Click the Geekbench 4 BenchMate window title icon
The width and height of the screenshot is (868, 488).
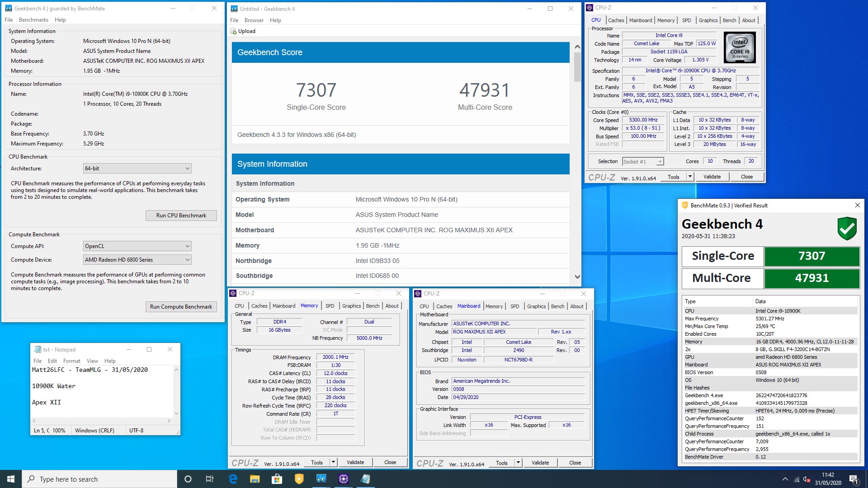pyautogui.click(x=8, y=8)
